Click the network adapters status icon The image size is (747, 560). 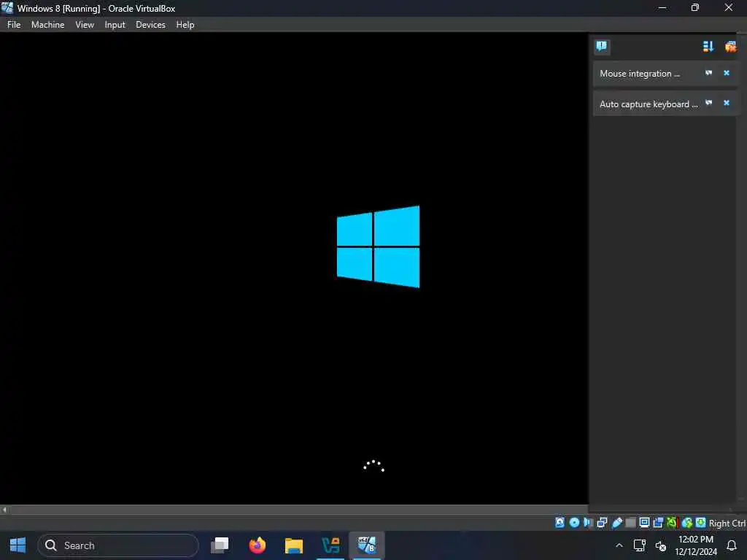point(602,522)
